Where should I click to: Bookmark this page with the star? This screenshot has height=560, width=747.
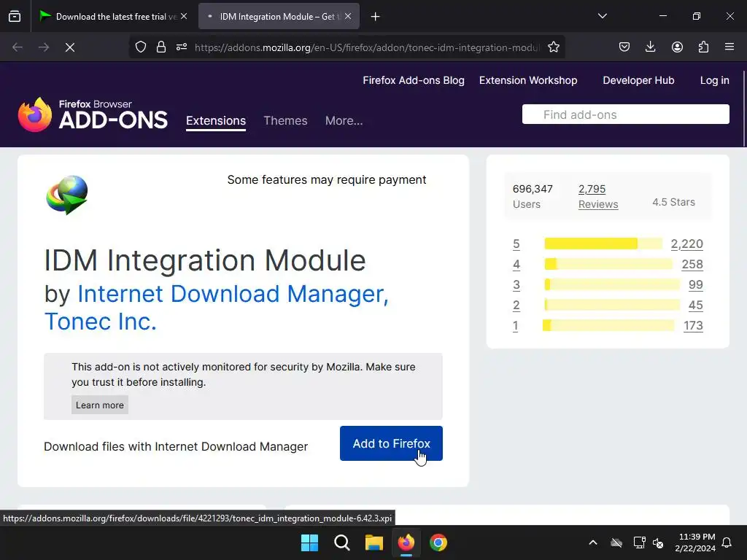tap(553, 47)
